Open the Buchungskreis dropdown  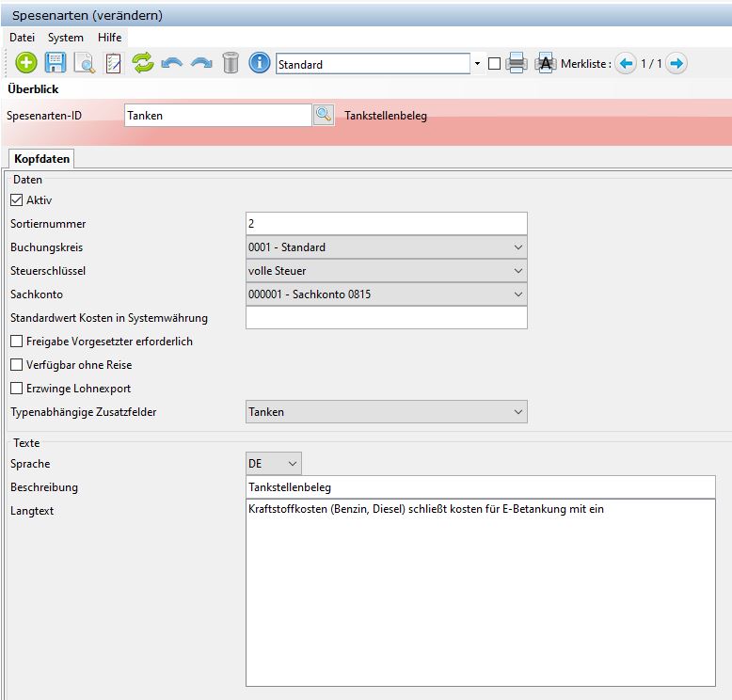coord(385,247)
